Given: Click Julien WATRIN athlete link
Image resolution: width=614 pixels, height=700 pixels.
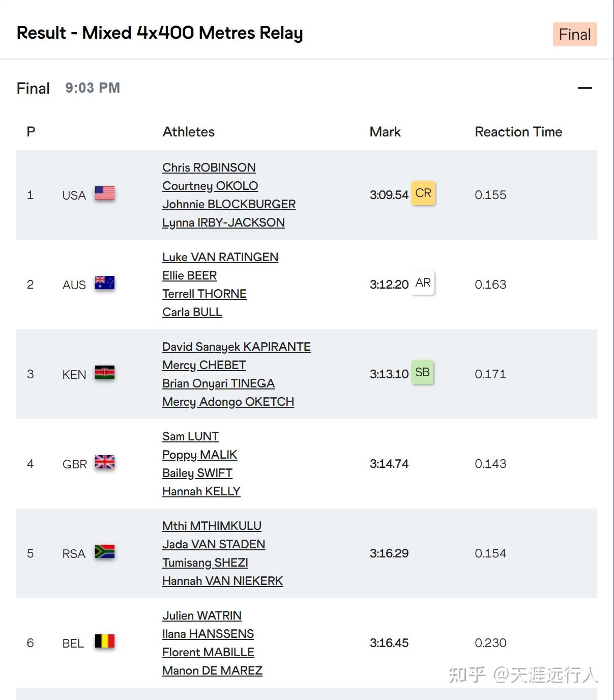Looking at the screenshot, I should (201, 615).
